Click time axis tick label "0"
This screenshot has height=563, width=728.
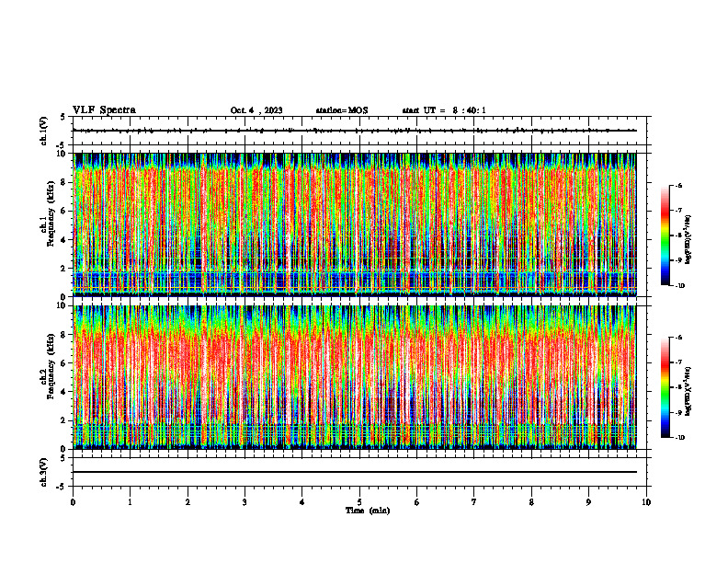pyautogui.click(x=73, y=502)
